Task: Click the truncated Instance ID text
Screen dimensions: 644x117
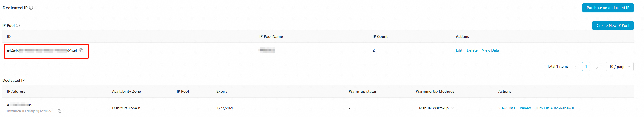Action: (x=30, y=111)
